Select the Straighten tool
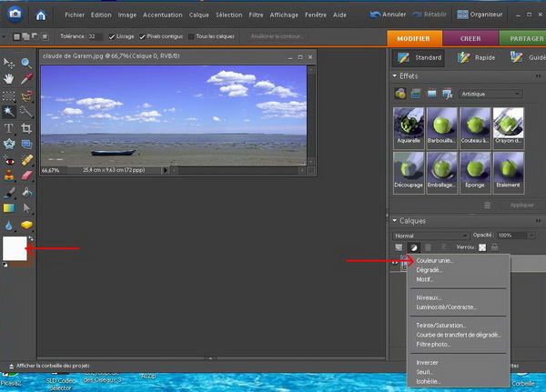 coord(26,144)
